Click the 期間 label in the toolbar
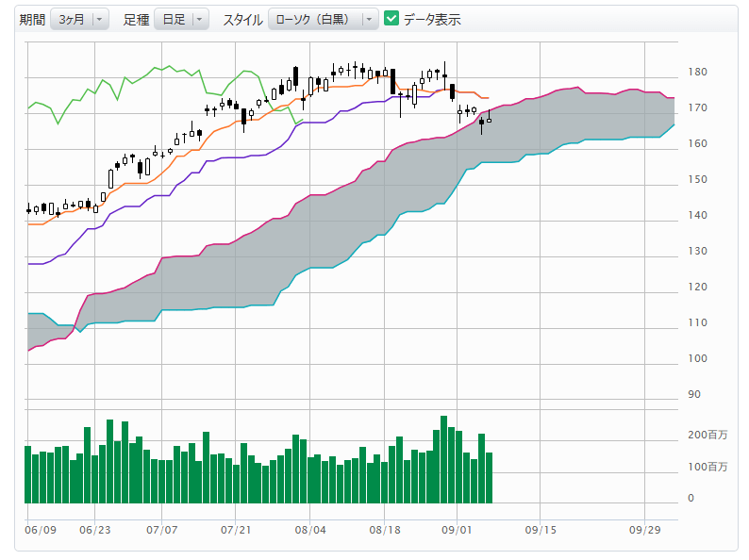This screenshot has width=749, height=560. click(32, 20)
